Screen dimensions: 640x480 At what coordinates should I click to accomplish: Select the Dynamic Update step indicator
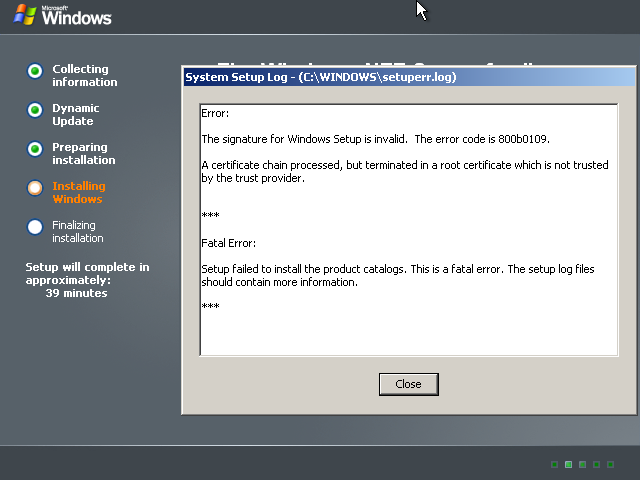pyautogui.click(x=35, y=110)
